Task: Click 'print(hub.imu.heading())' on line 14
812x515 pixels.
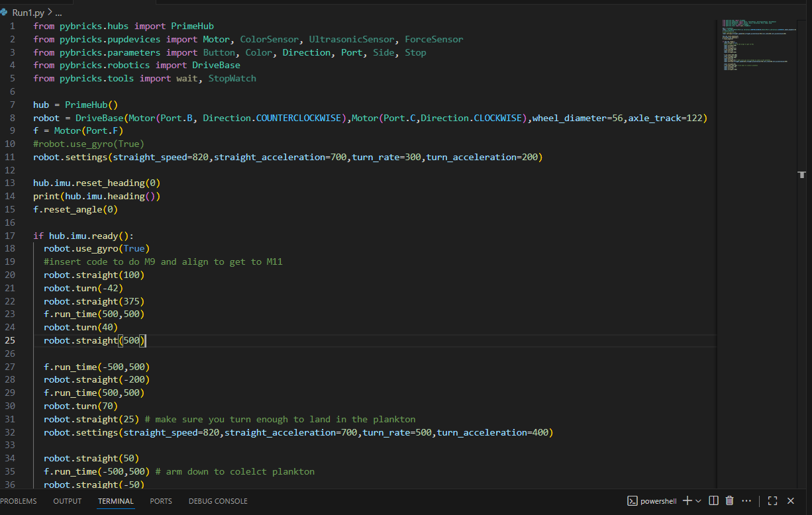Action: pyautogui.click(x=97, y=196)
